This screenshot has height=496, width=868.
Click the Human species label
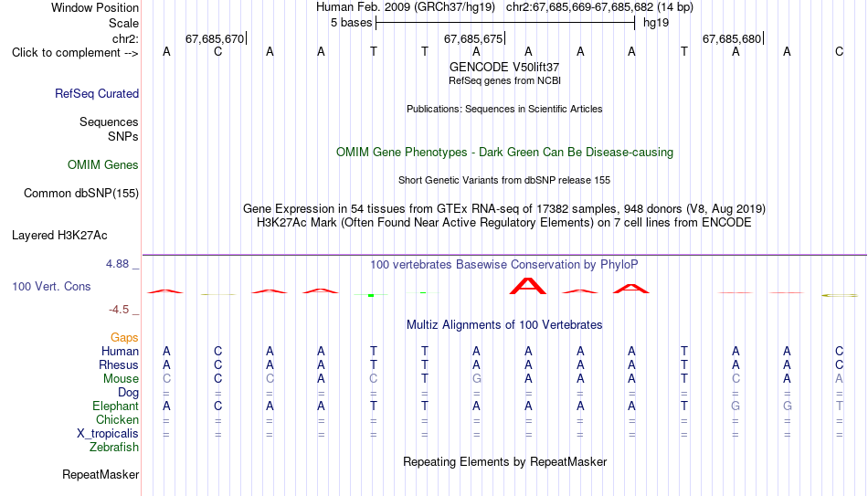120,352
